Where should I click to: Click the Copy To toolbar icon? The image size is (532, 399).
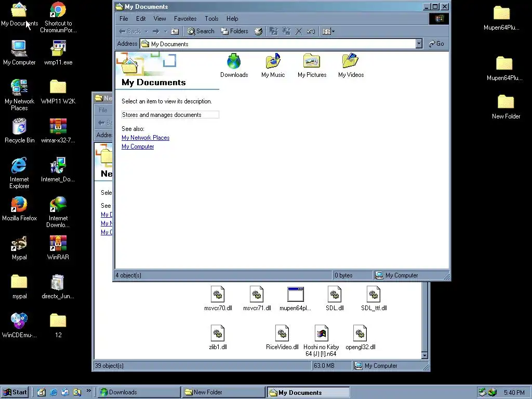pyautogui.click(x=286, y=32)
